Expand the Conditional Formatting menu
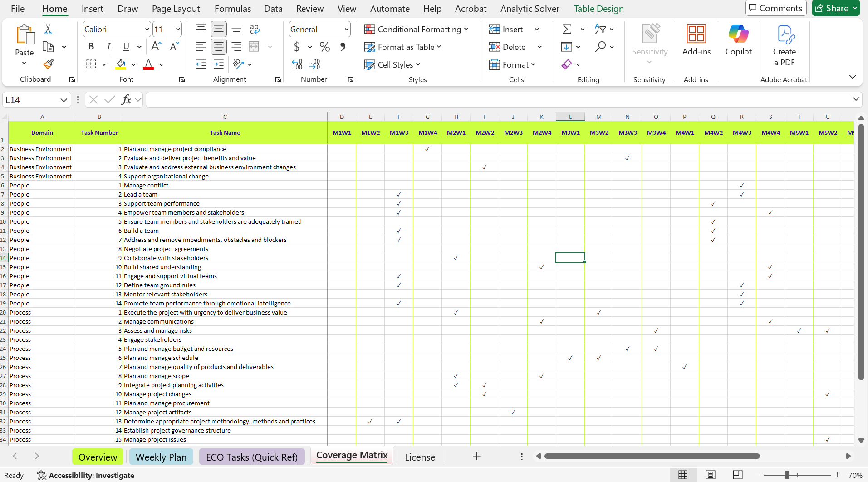The width and height of the screenshot is (868, 482). (416, 30)
